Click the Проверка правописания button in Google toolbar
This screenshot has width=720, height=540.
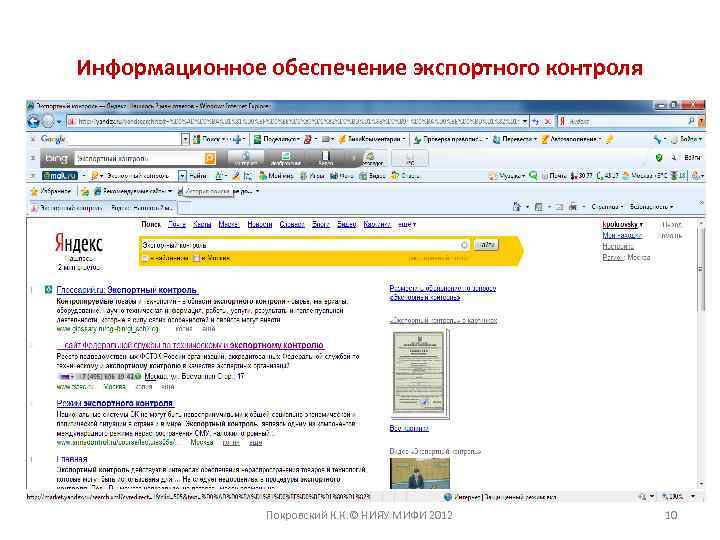click(449, 139)
